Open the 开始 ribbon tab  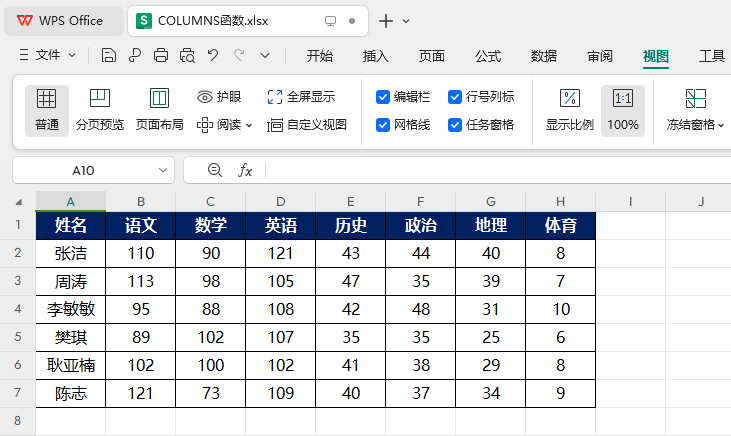pos(320,56)
